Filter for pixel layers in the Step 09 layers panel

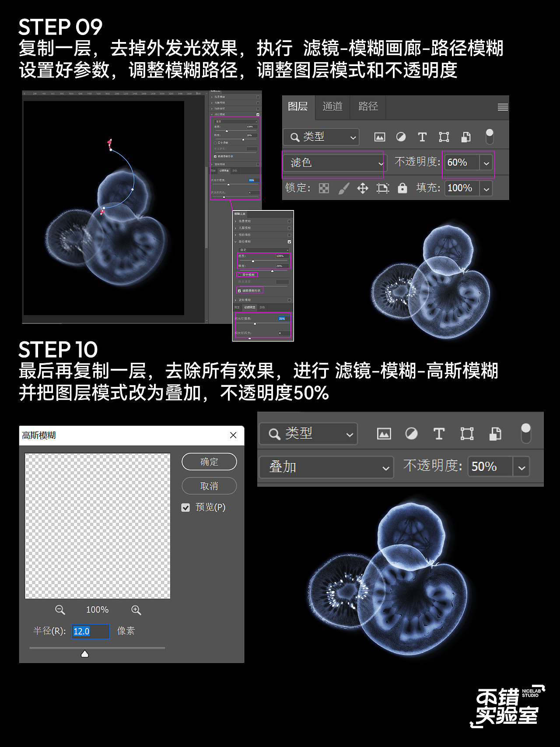[380, 137]
